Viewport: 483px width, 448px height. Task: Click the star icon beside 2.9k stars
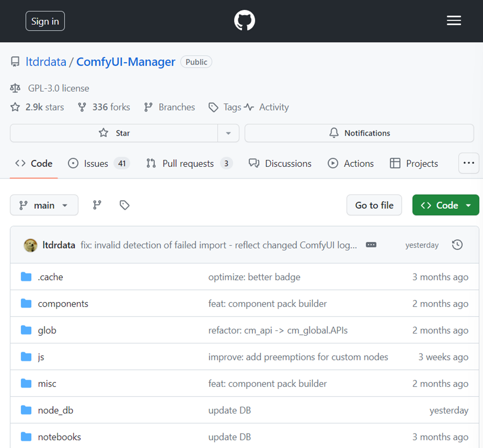click(15, 107)
